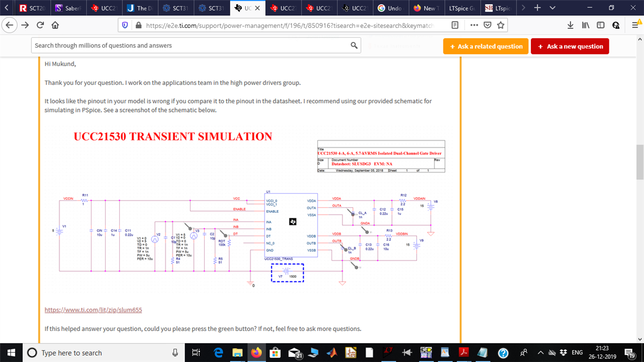Click 'Ask a new question' button
Image resolution: width=644 pixels, height=362 pixels.
pos(570,46)
